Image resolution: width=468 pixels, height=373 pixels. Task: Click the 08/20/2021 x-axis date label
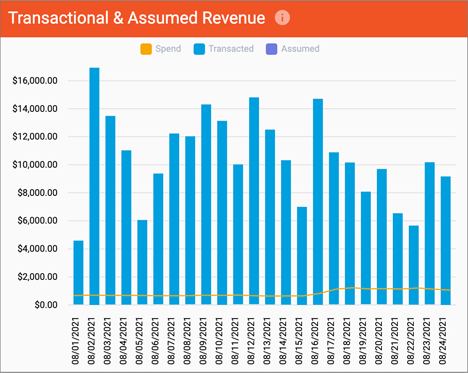coord(379,341)
